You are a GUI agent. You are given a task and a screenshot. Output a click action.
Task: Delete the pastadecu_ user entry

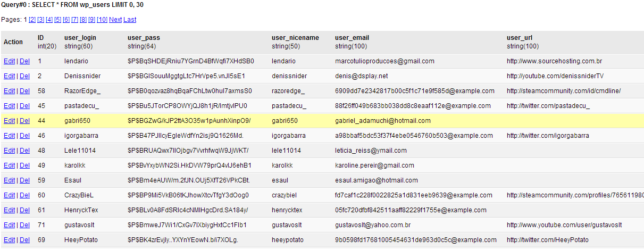pyautogui.click(x=24, y=106)
